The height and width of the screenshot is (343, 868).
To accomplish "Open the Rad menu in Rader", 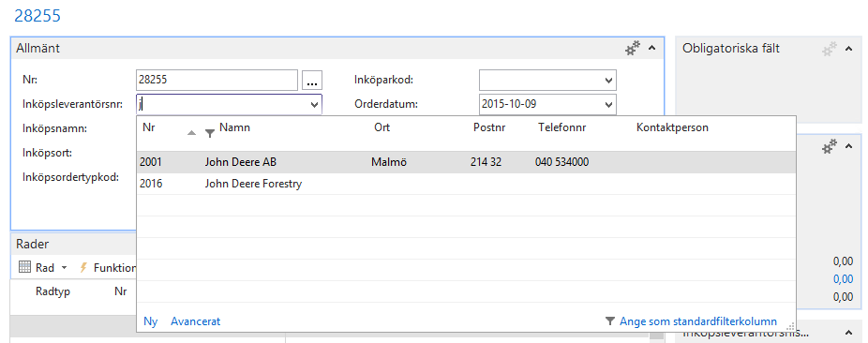I will pyautogui.click(x=51, y=268).
